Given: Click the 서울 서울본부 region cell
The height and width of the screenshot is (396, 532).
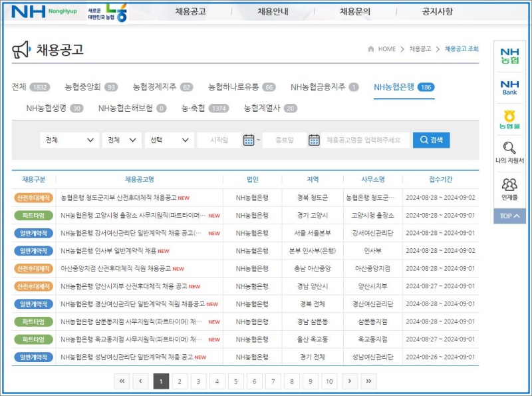Looking at the screenshot, I should (313, 233).
